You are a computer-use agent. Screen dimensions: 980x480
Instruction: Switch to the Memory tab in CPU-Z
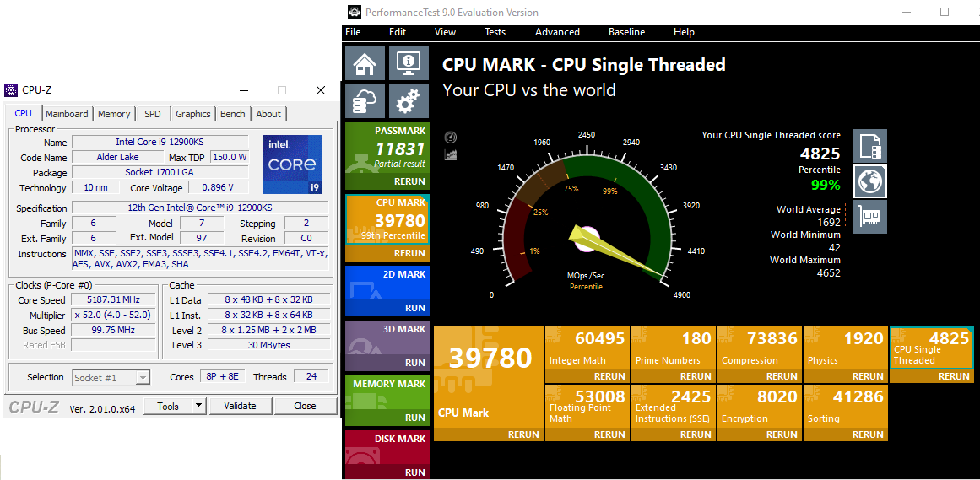point(114,114)
